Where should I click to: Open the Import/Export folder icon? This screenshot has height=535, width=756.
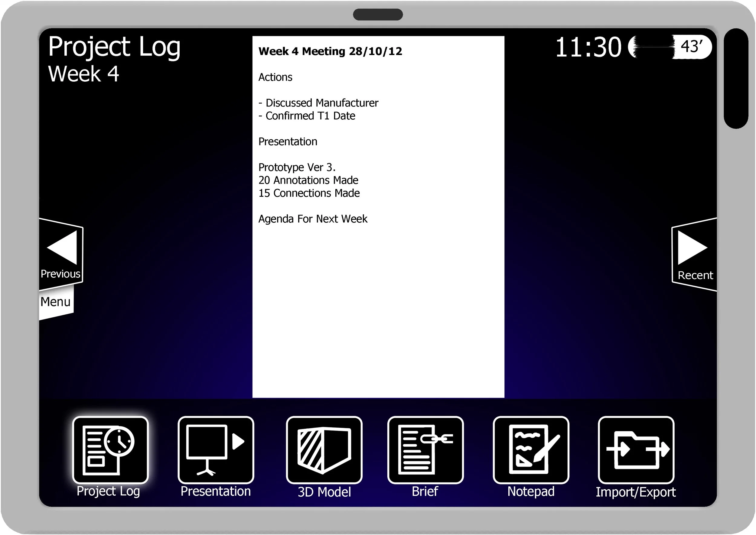(636, 450)
